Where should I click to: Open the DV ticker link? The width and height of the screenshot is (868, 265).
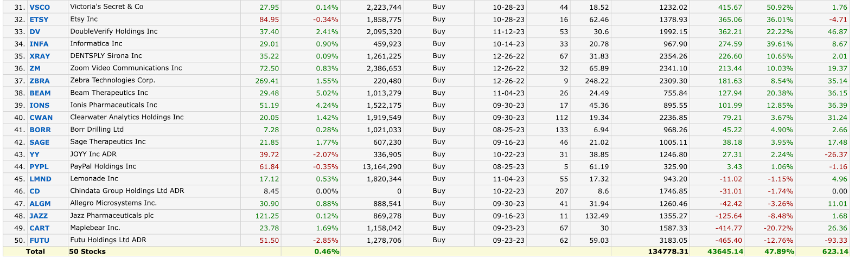click(35, 32)
